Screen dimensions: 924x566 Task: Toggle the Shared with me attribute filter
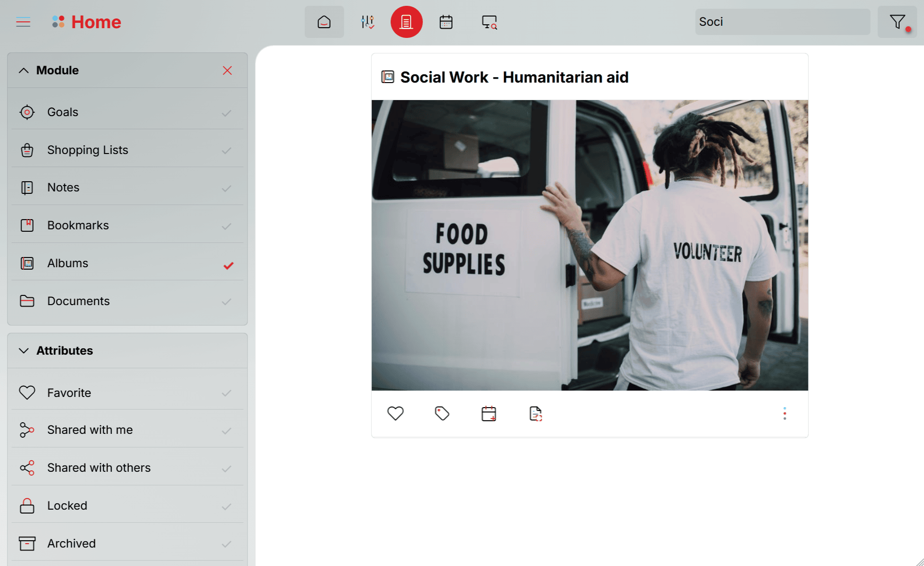coord(227,430)
